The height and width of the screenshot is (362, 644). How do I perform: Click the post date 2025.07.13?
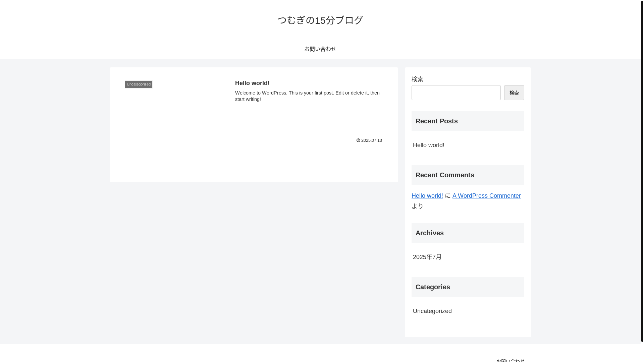371,140
